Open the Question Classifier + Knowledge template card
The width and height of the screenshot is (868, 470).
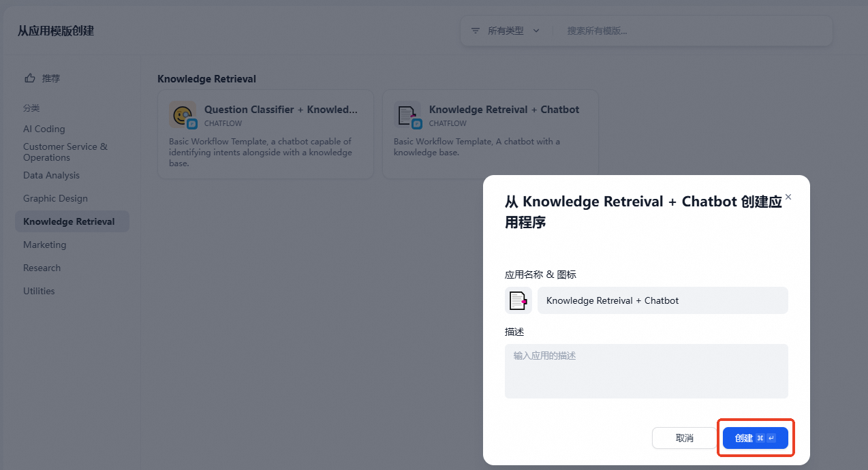266,134
